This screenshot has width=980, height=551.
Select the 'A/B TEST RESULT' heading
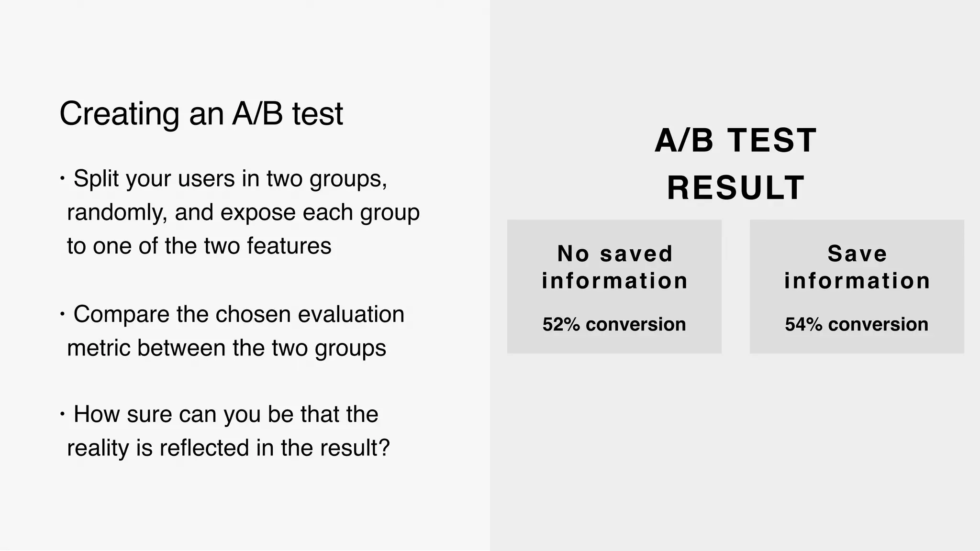coord(735,164)
